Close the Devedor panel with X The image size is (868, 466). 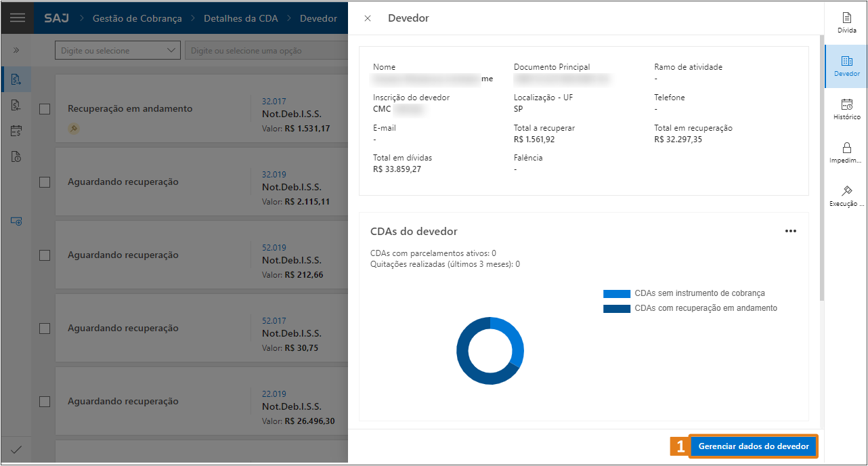(368, 18)
